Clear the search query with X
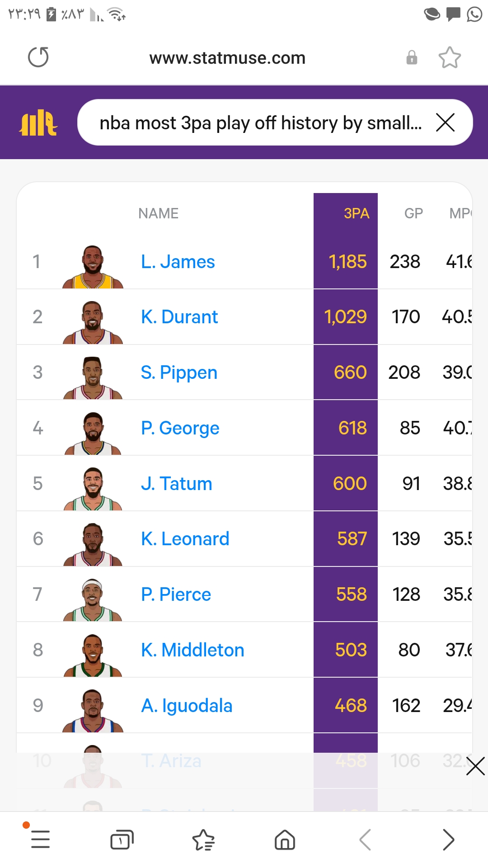This screenshot has width=488, height=868. click(445, 123)
